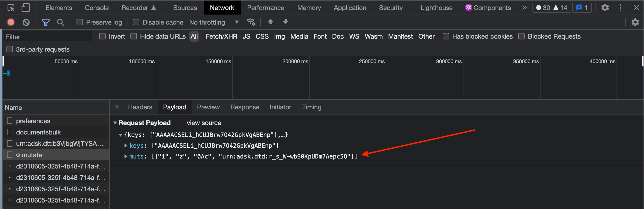644x209 pixels.
Task: Collapse the root payload object
Action: click(120, 135)
